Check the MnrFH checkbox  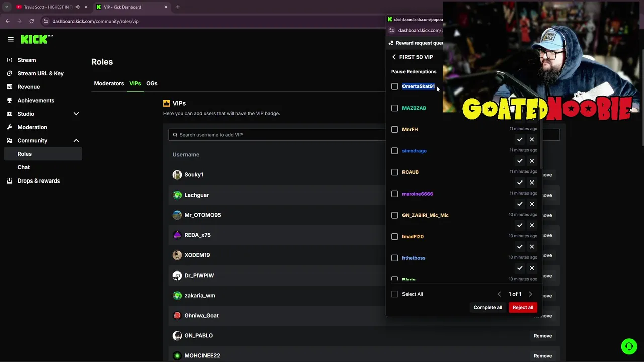[395, 130]
